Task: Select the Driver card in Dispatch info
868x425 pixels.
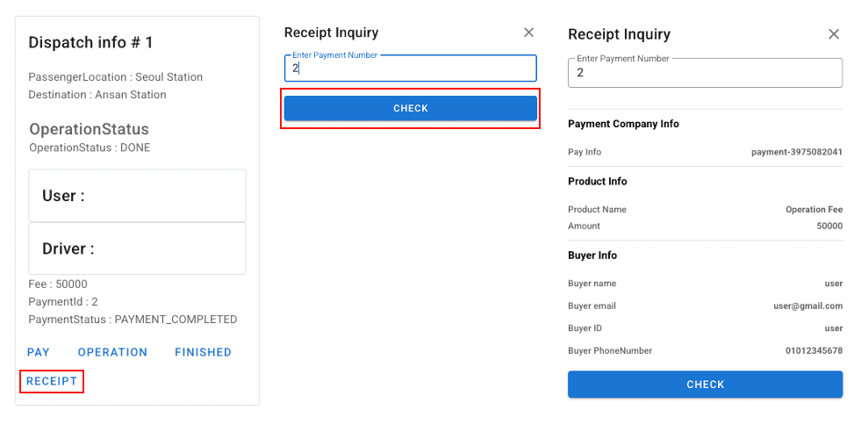Action: 137,249
